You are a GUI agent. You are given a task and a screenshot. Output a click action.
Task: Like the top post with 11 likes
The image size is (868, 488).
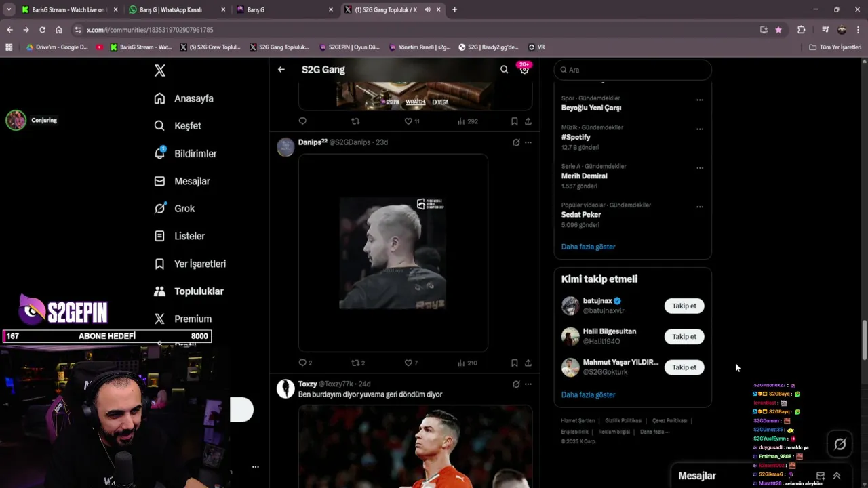tap(412, 121)
